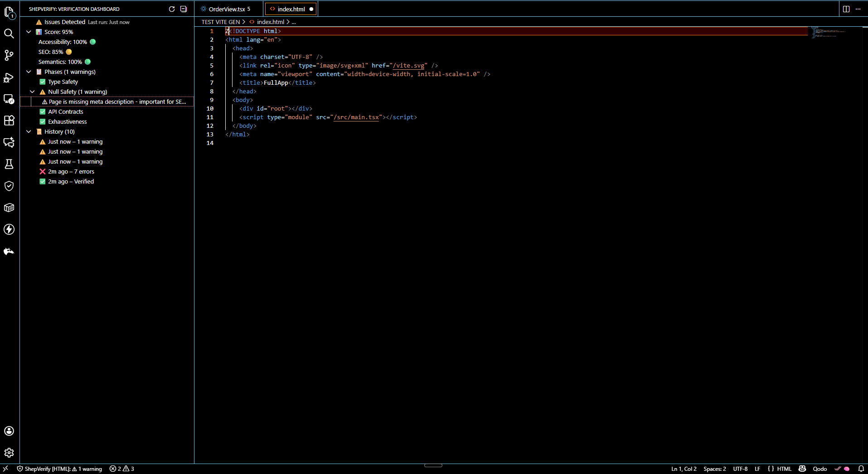Open the missing meta description warning

pyautogui.click(x=107, y=102)
